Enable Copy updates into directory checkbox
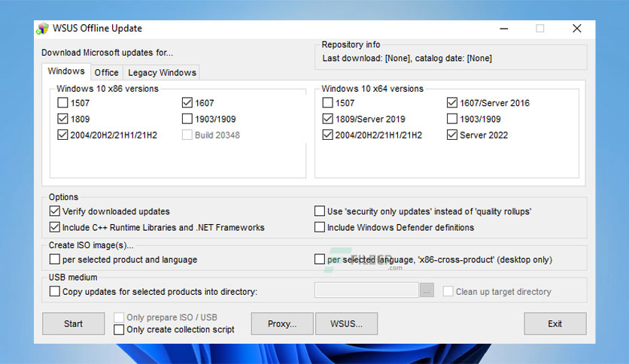 coord(55,291)
